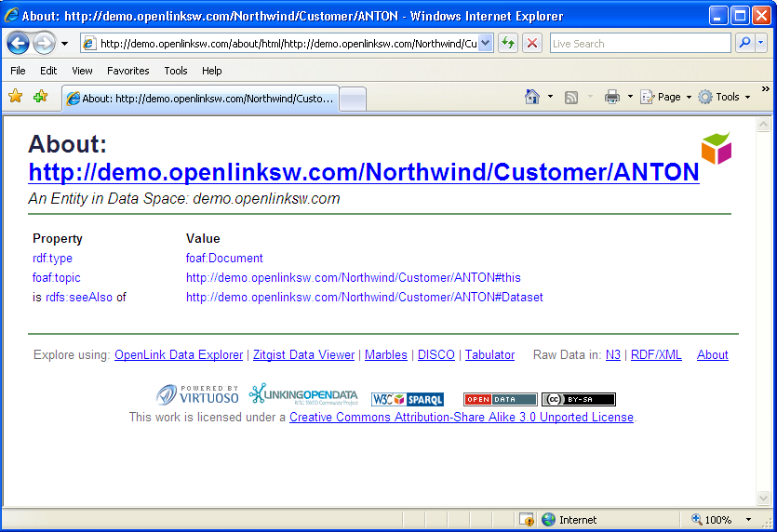
Task: Click scrollbar up arrow
Action: tap(764, 124)
